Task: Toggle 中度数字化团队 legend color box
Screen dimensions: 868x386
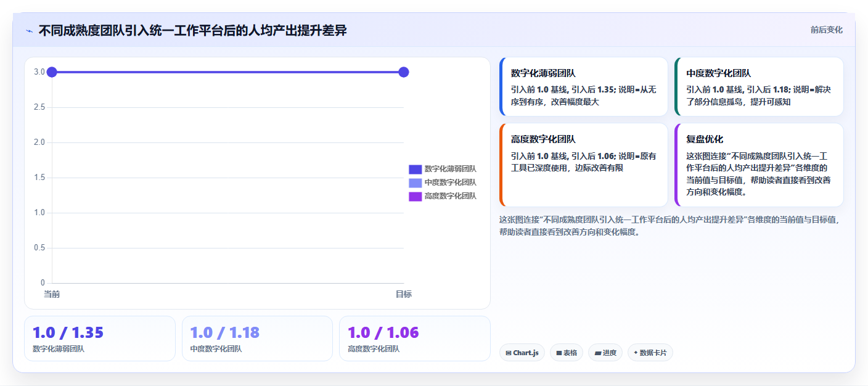Action: click(x=415, y=183)
